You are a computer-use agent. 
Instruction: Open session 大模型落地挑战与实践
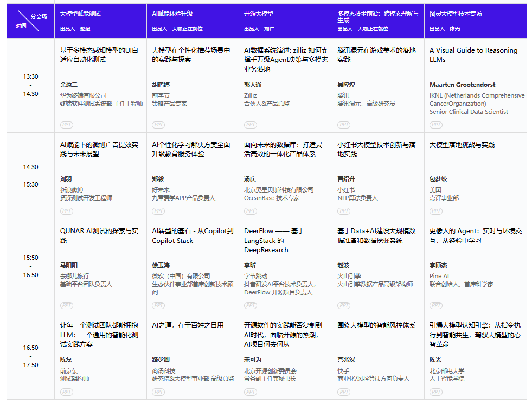click(462, 145)
